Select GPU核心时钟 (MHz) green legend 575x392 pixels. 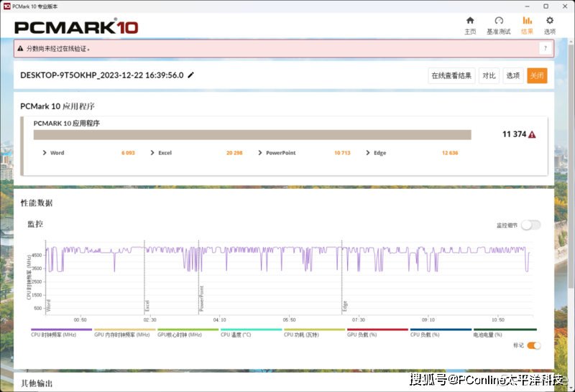pos(188,332)
